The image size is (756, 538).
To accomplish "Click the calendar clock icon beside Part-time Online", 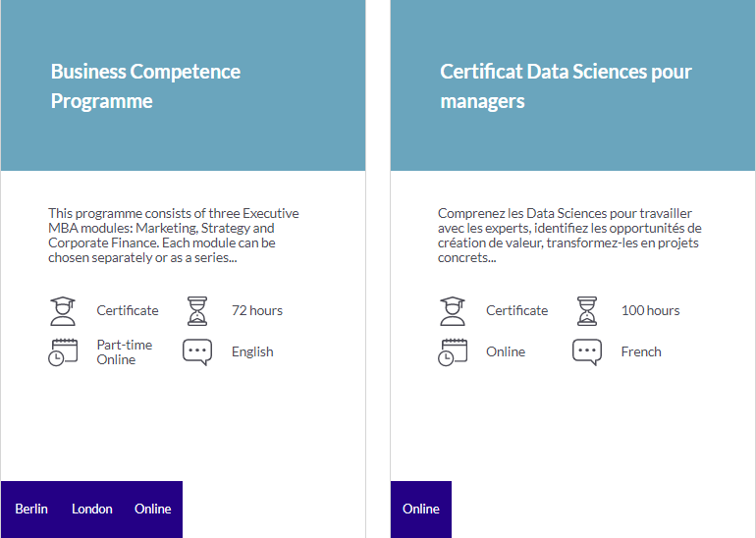I will point(63,352).
